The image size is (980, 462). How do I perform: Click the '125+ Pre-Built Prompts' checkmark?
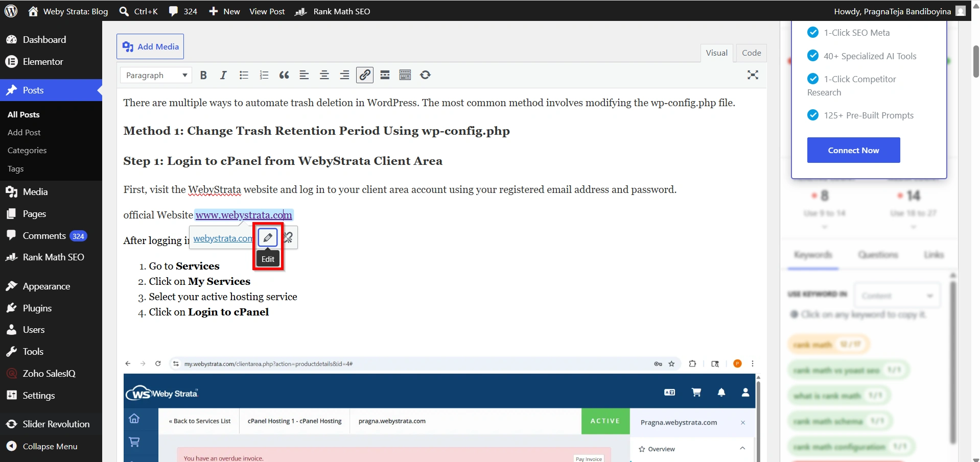point(812,115)
